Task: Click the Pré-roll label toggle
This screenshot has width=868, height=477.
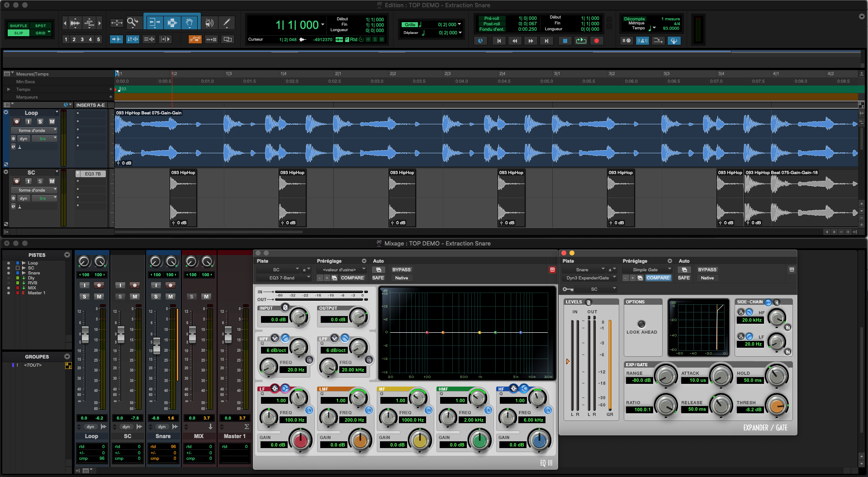Action: 492,19
